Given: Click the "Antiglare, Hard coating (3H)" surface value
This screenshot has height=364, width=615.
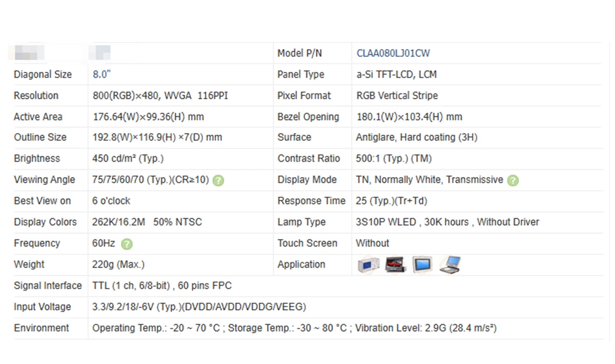Looking at the screenshot, I should tap(417, 138).
